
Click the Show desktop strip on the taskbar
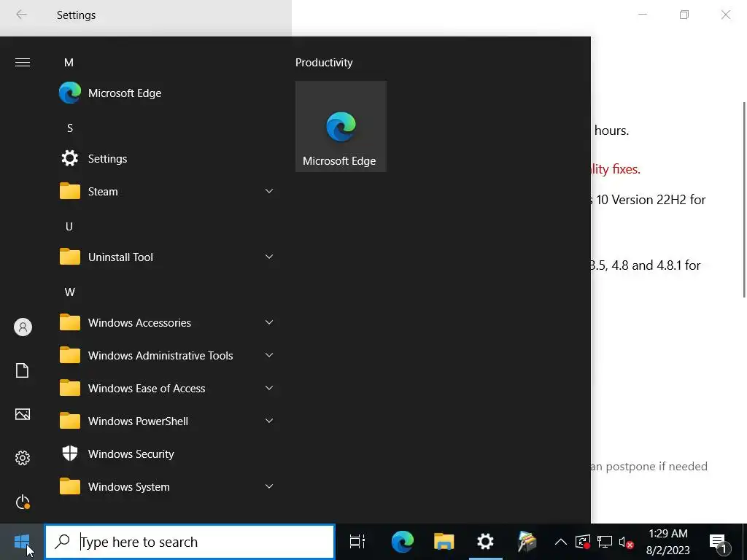745,542
